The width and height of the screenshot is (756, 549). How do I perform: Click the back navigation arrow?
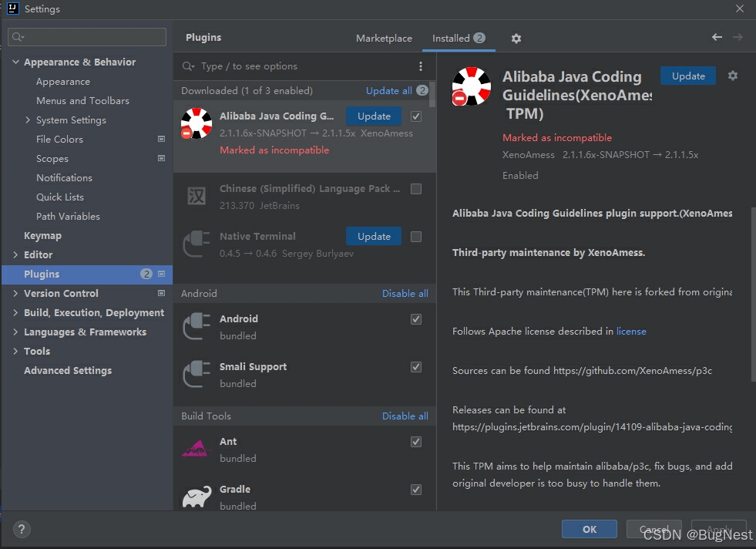717,37
